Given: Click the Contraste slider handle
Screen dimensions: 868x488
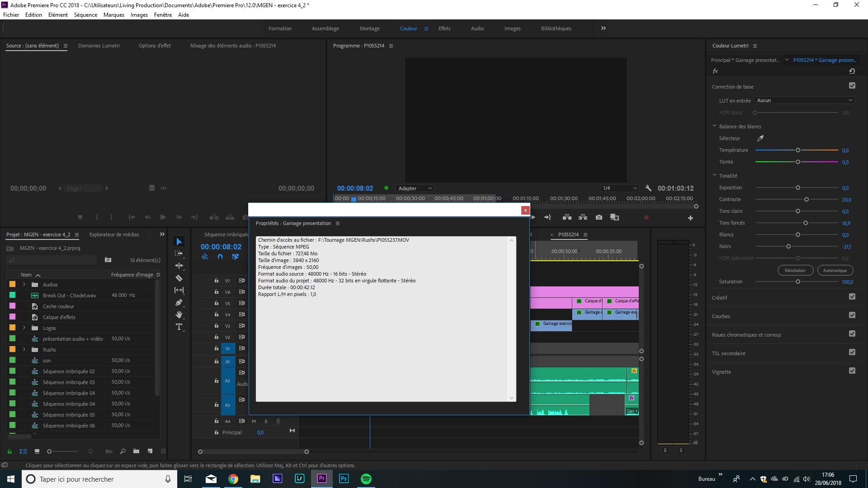Looking at the screenshot, I should click(806, 199).
